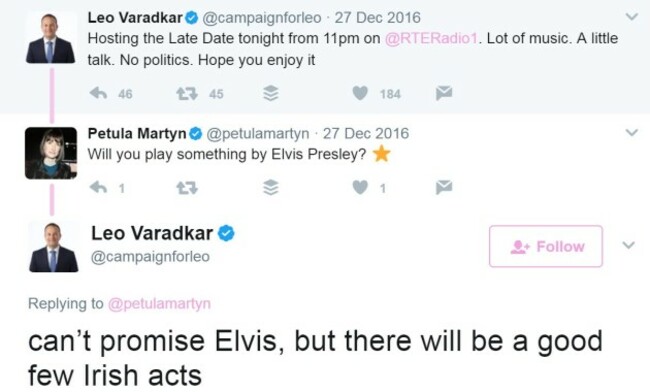The width and height of the screenshot is (650, 392).
Task: Click the Petula Martyn name heading
Action: pyautogui.click(x=137, y=133)
